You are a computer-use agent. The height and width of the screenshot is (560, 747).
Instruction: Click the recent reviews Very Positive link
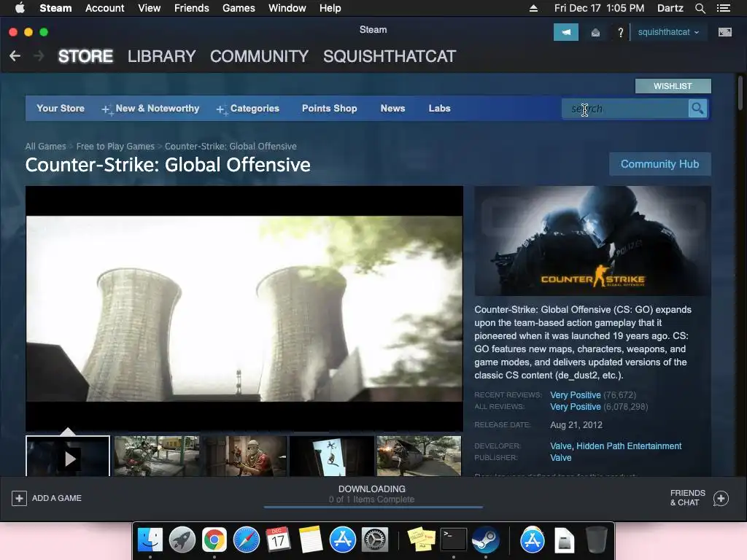tap(575, 394)
